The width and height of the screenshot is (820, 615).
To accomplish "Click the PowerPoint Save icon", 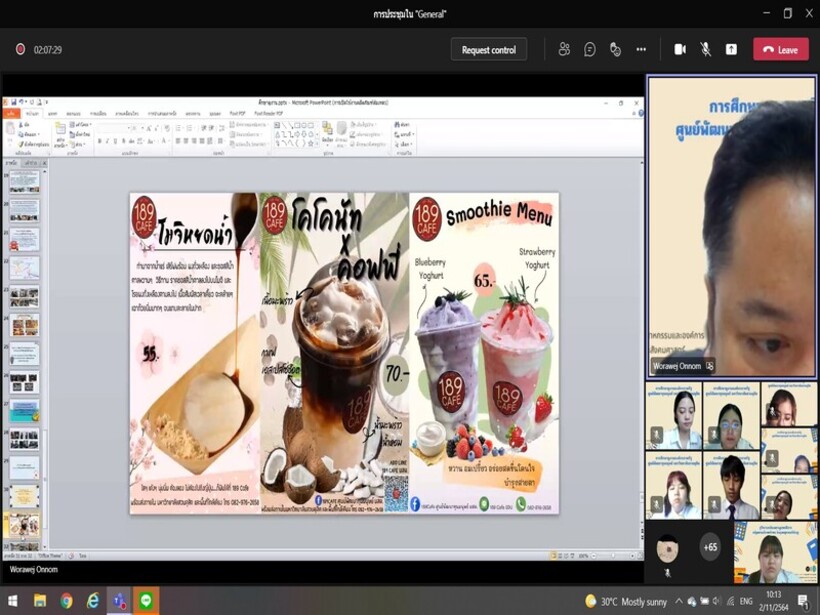I will click(14, 102).
